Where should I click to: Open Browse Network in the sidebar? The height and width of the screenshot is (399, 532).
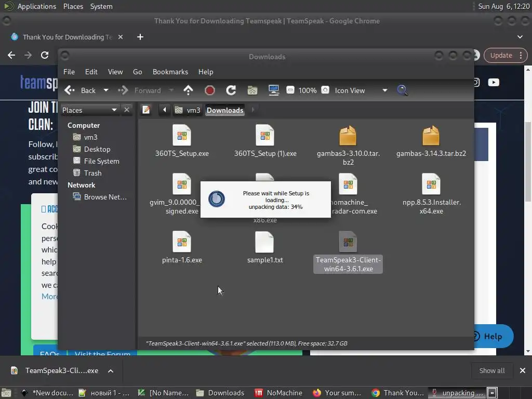point(100,197)
